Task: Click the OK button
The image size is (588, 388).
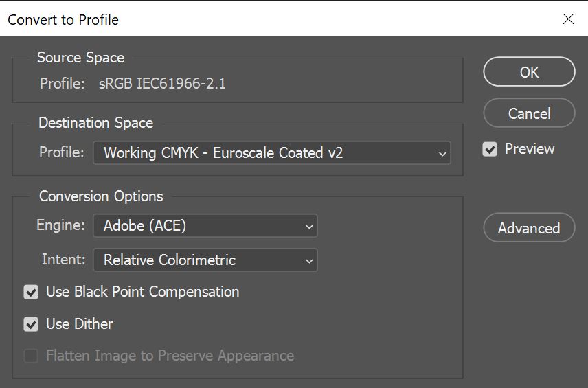Action: [529, 72]
